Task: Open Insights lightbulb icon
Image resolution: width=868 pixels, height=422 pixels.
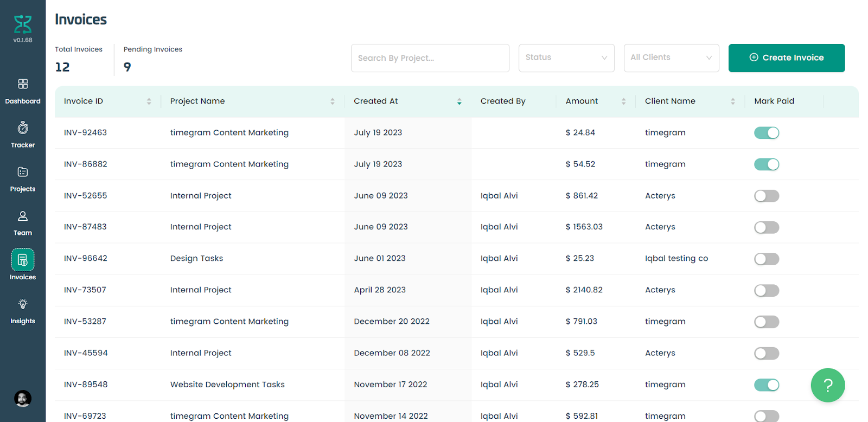Action: point(23,304)
